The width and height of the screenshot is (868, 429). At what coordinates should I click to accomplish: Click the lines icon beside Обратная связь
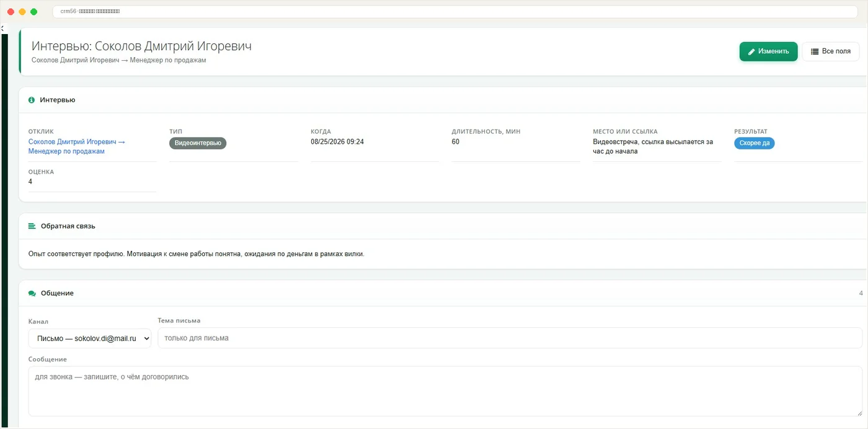coord(32,226)
